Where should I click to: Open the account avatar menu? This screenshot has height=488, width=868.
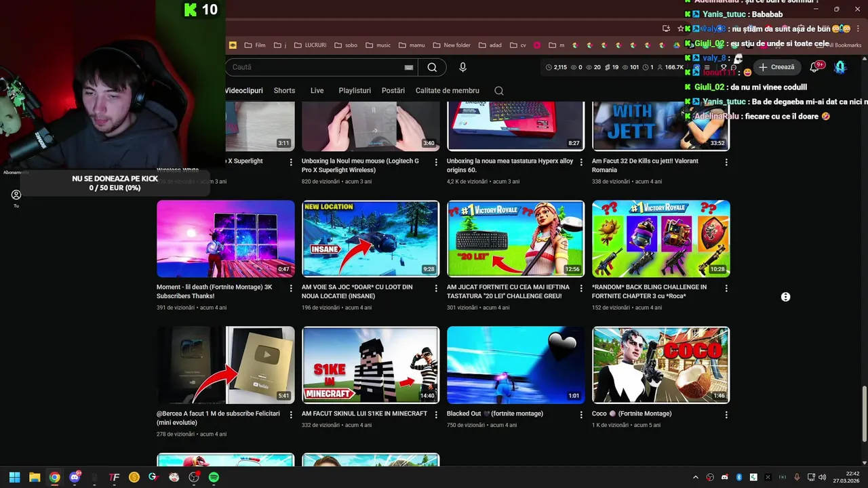click(x=840, y=67)
